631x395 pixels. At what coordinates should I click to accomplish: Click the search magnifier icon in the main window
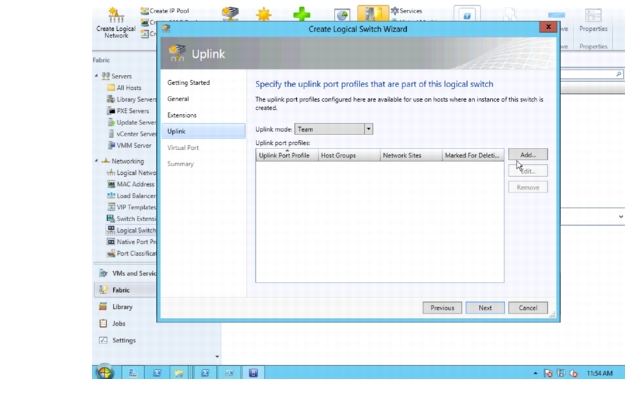point(619,74)
